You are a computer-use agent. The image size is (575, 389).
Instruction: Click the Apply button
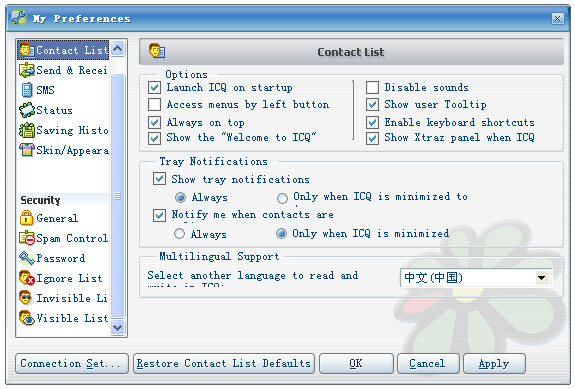point(494,363)
